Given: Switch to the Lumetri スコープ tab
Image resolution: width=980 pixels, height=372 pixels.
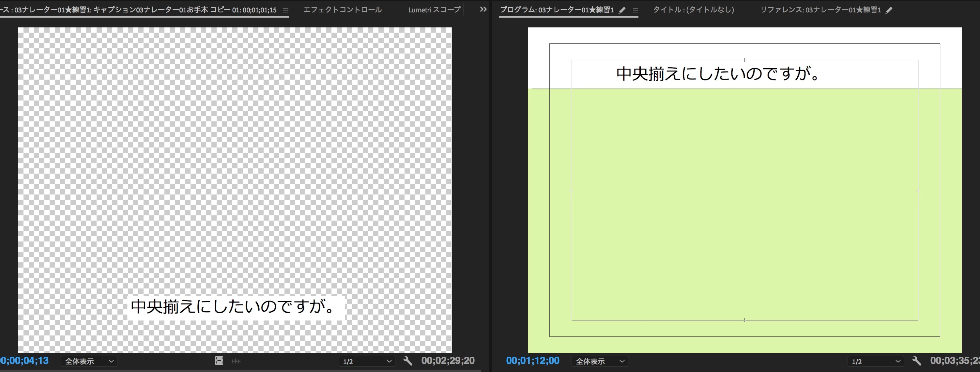Looking at the screenshot, I should [434, 10].
